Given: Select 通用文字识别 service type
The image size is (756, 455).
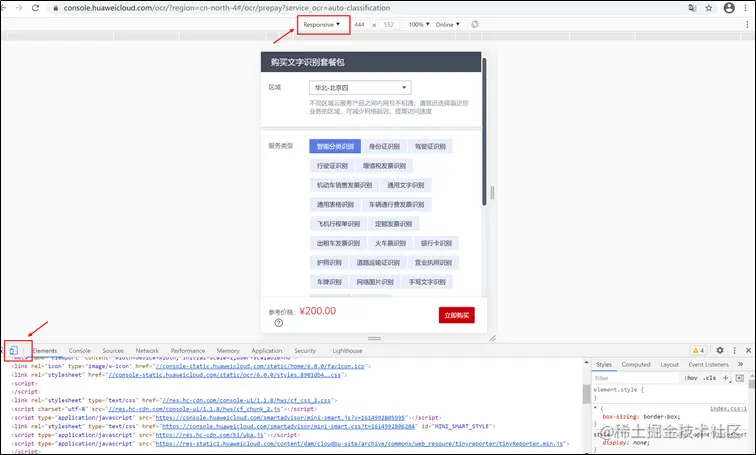Looking at the screenshot, I should (405, 185).
